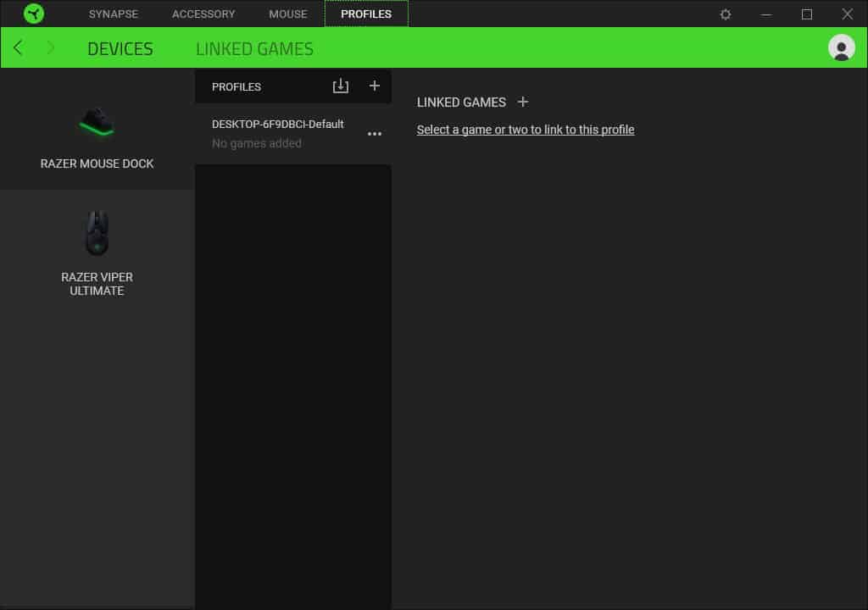The image size is (868, 610).
Task: Open the DESKTOP-6F9DBCI-Default profile options menu
Action: pyautogui.click(x=374, y=134)
